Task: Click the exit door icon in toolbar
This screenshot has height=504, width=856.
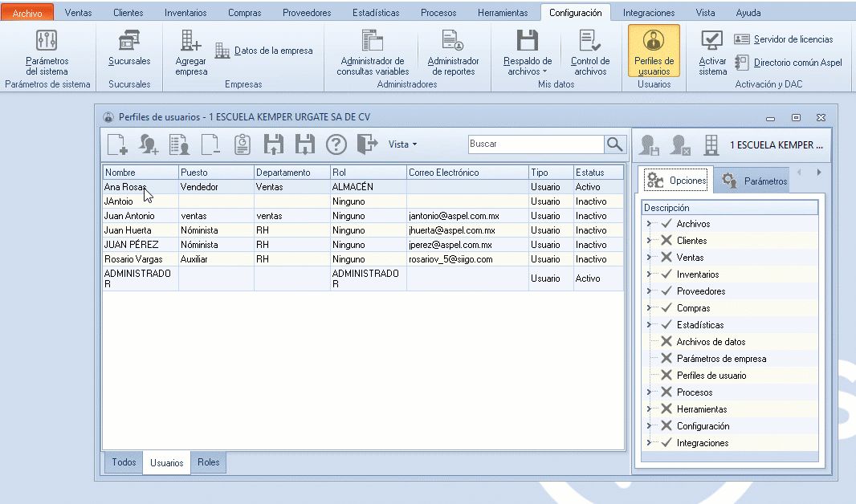Action: [x=367, y=144]
